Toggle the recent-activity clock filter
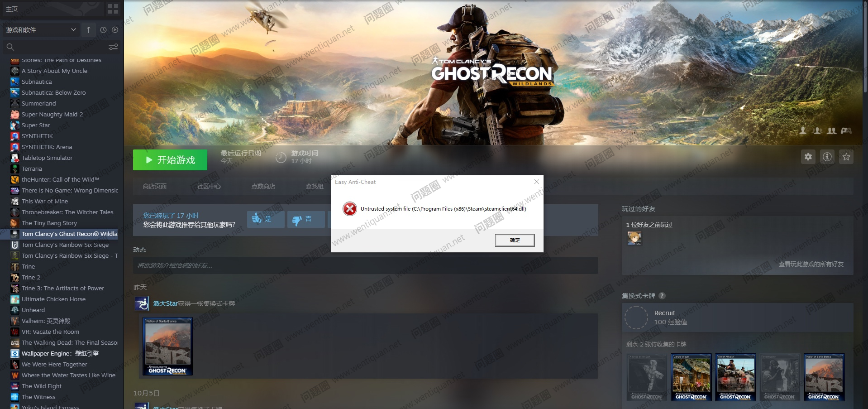This screenshot has width=868, height=409. click(x=103, y=30)
